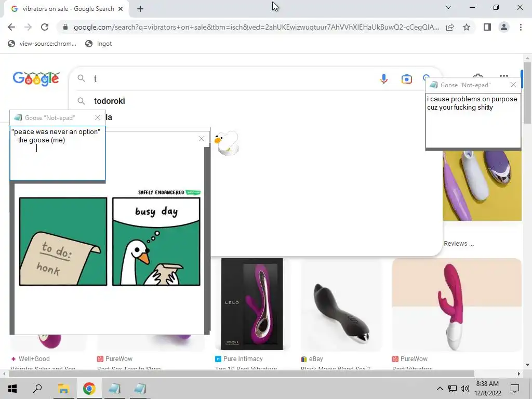Screen dimensions: 532x399
Task: Open a new browser tab
Action: 140,9
